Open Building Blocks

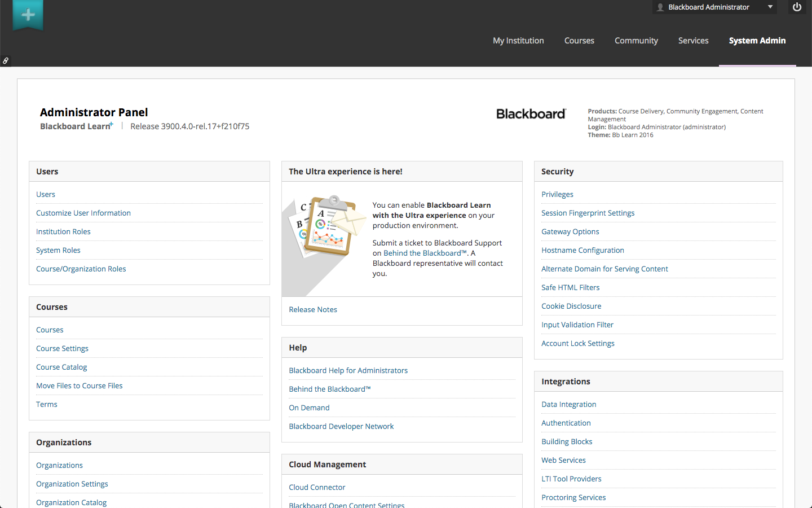pos(567,441)
